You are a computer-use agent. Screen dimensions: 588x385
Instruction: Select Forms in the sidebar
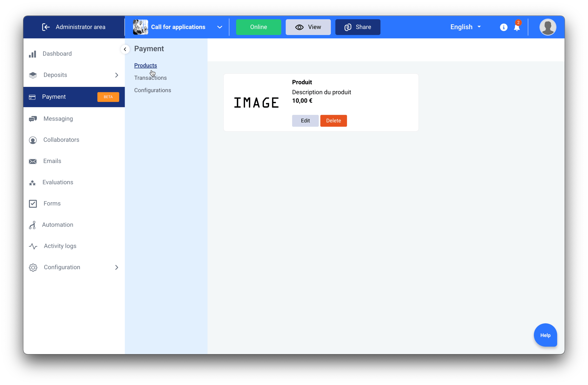pos(74,204)
